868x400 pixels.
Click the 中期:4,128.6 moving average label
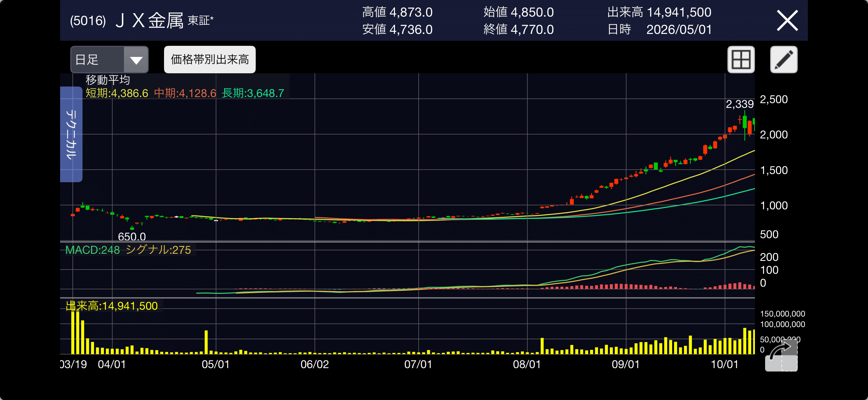pos(185,93)
